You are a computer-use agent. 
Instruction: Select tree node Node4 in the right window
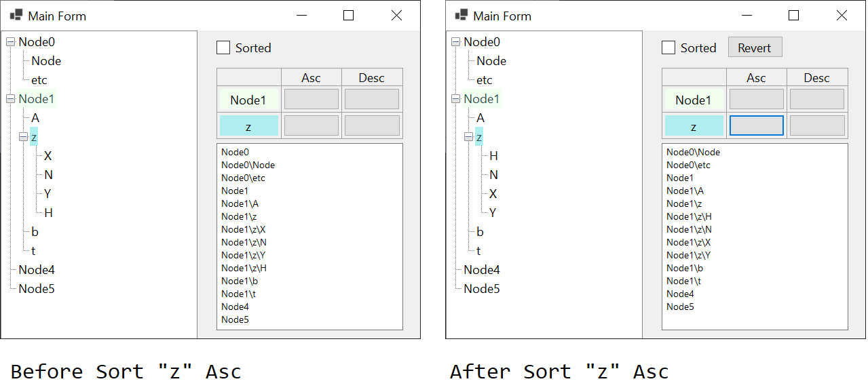tap(482, 270)
